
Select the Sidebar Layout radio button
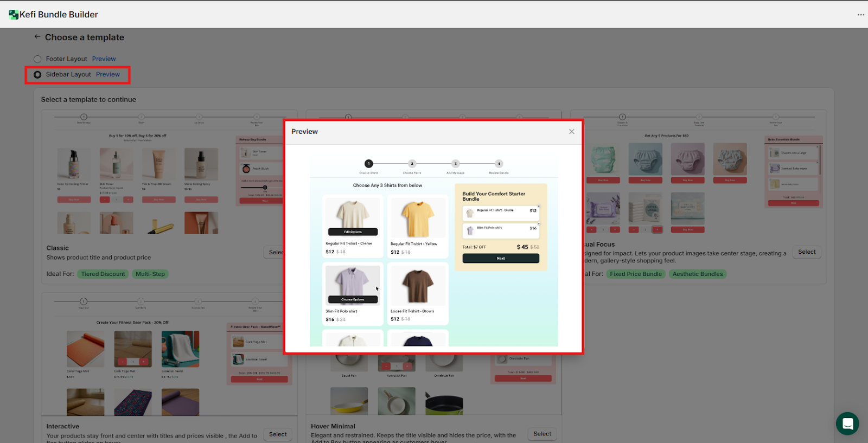(x=37, y=75)
